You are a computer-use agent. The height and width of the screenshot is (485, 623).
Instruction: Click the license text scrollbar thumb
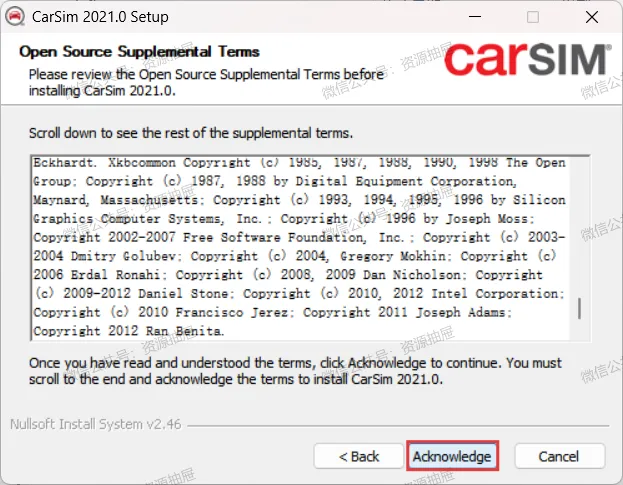[x=579, y=308]
